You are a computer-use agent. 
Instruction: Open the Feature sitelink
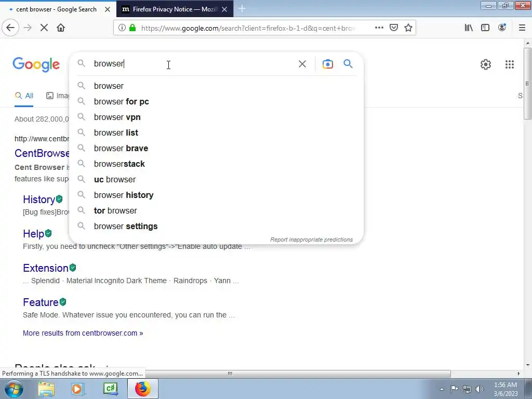click(41, 302)
